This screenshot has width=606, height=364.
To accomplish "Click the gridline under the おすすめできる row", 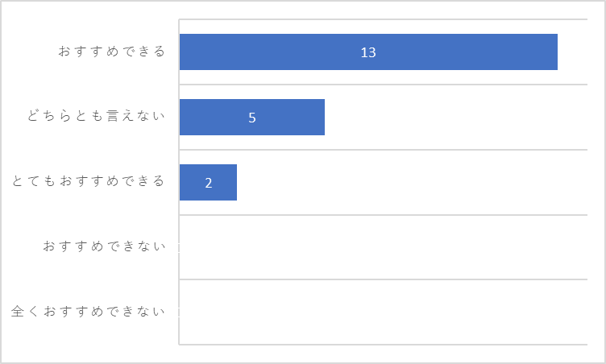I will coord(384,85).
